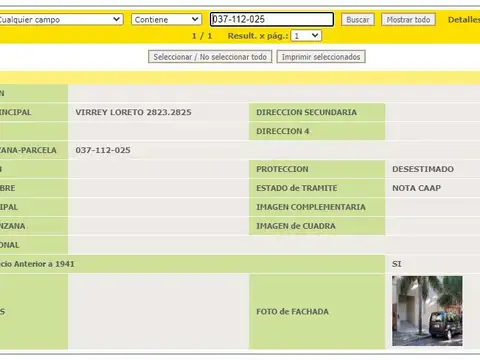Screen dimensions: 480x360
Task: Click the 'DIRECCION 4' label
Action: point(283,131)
